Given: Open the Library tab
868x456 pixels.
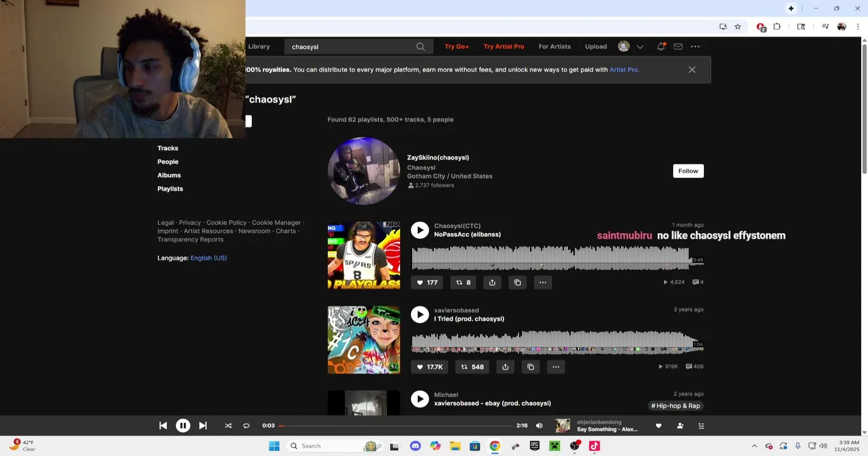Looking at the screenshot, I should pos(259,46).
